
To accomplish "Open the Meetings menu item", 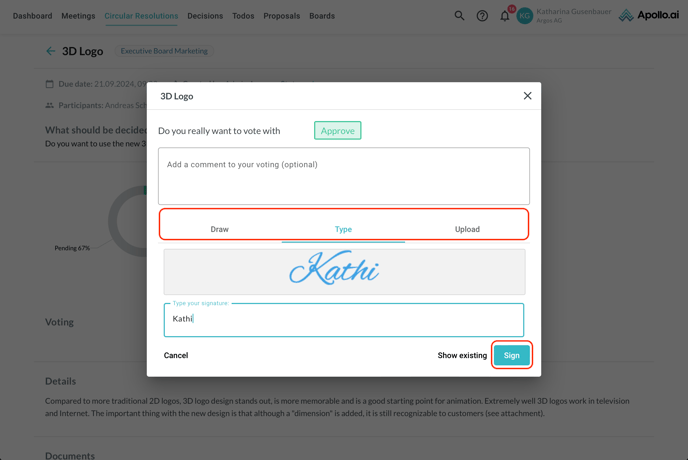I will coord(78,16).
